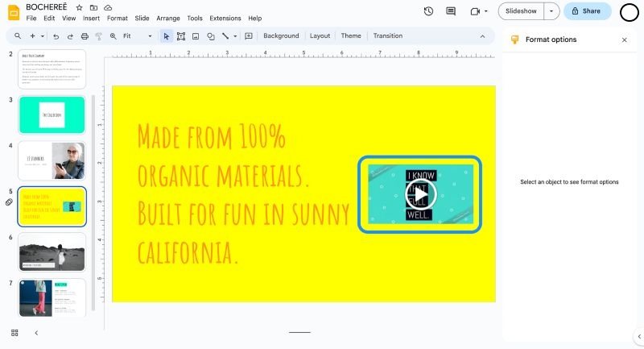644x349 pixels.
Task: Hide the side panel with chevron
Action: 639,336
